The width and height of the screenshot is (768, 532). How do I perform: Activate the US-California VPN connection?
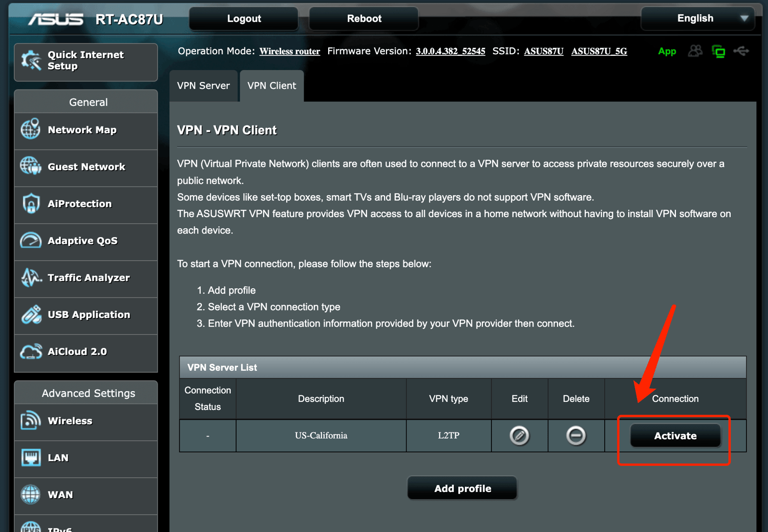(675, 436)
